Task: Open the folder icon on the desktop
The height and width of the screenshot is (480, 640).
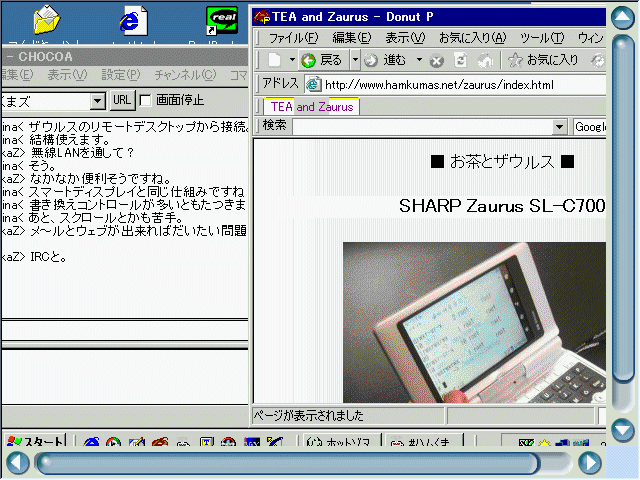Action: coord(47,19)
